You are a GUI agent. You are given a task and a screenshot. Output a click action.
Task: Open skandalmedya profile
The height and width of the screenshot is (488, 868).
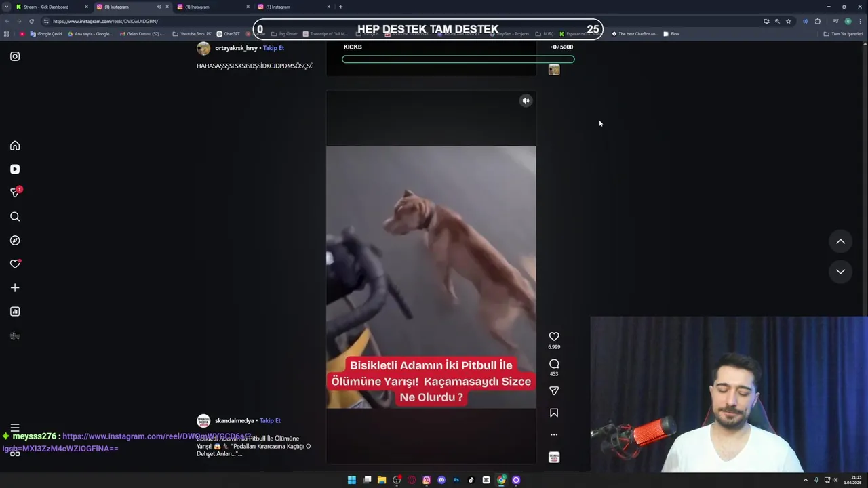234,420
